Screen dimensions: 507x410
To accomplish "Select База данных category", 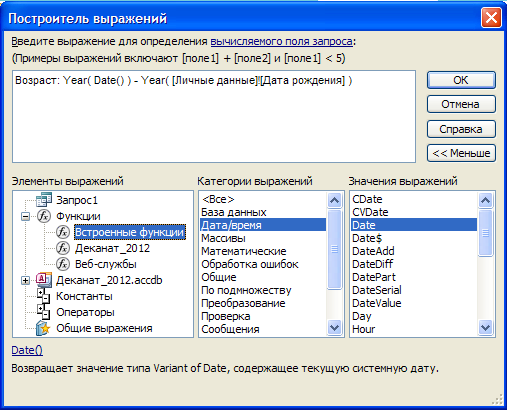I will (x=263, y=212).
